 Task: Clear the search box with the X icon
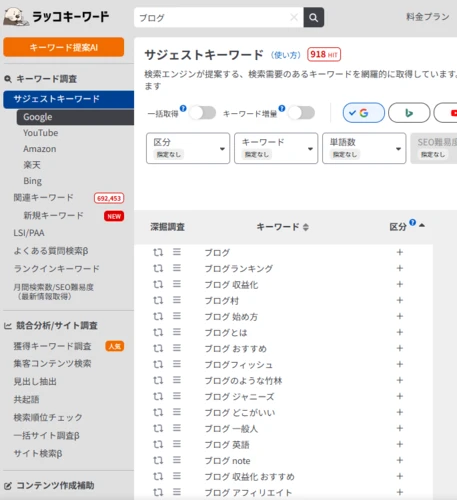click(294, 17)
